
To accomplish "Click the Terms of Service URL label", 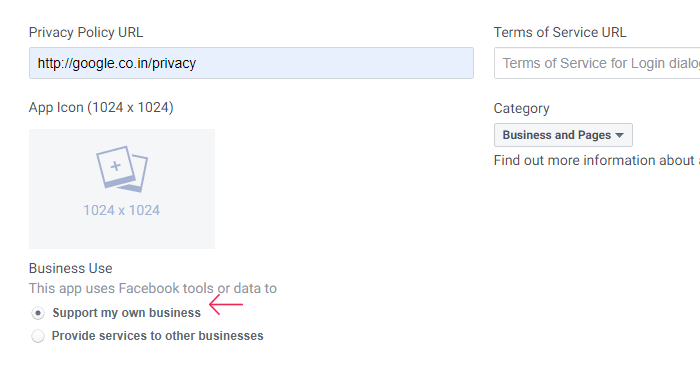I will pyautogui.click(x=560, y=33).
